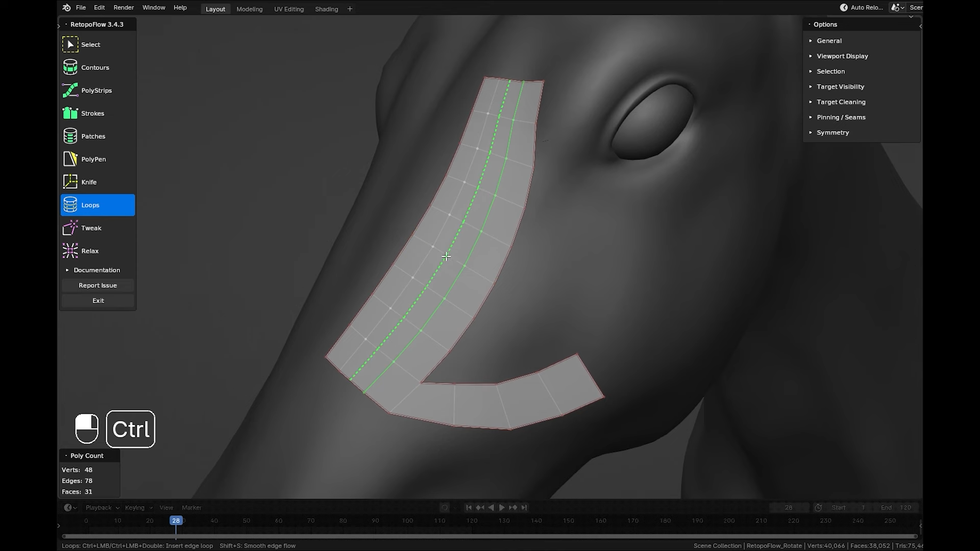
Task: Activate the Strokes tool
Action: 96,113
